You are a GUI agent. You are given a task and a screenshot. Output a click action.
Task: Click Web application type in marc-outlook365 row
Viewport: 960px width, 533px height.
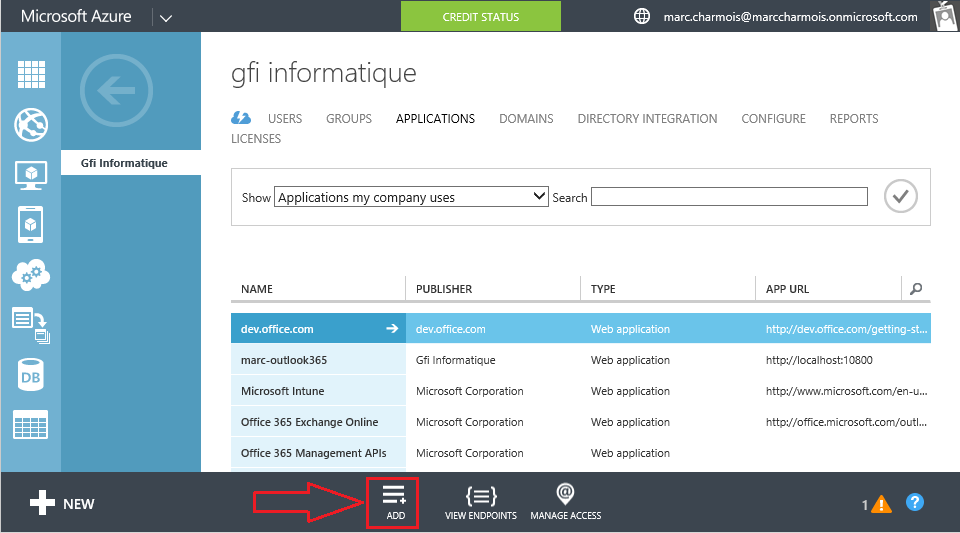(630, 360)
